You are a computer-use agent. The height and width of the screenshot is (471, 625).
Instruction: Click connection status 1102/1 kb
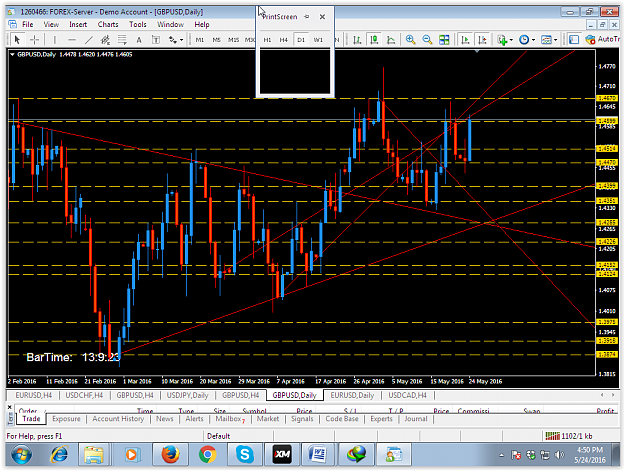(x=569, y=436)
